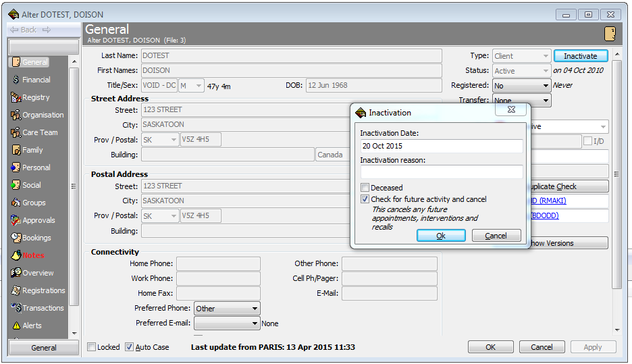
Task: Toggle the I/D checkbox
Action: coord(587,141)
